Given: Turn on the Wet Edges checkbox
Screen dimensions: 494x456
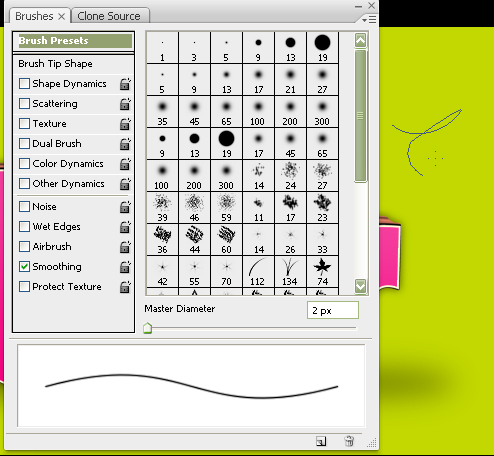Looking at the screenshot, I should [x=24, y=226].
